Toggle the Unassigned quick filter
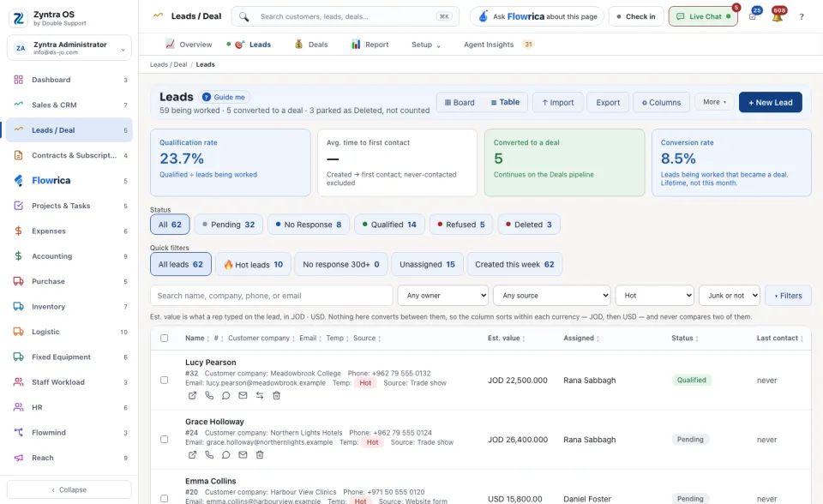Screen dimensions: 823x504 pyautogui.click(x=427, y=265)
